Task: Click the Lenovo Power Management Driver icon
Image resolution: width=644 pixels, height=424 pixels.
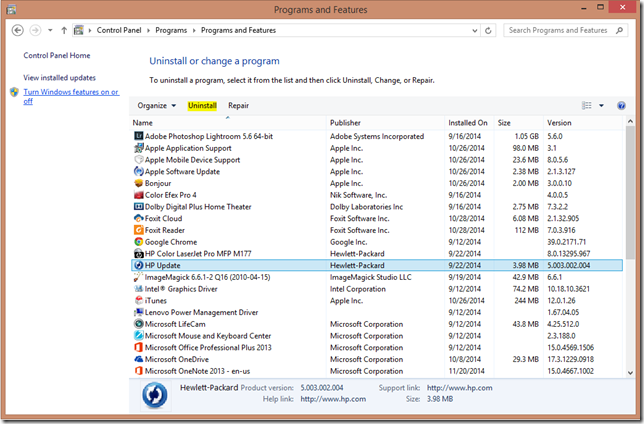Action: [139, 312]
